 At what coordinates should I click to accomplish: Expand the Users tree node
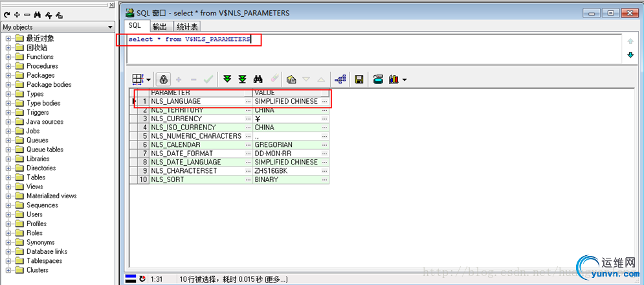tap(8, 214)
